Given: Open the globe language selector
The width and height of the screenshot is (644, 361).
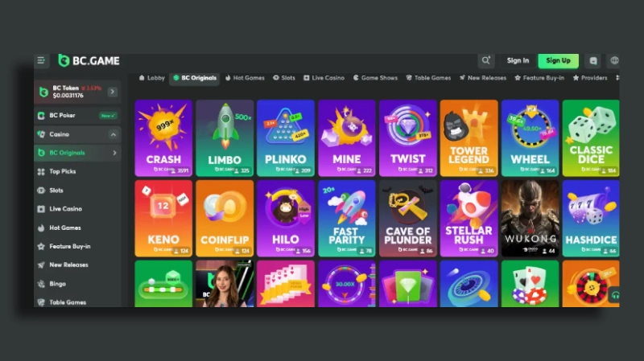Looking at the screenshot, I should pyautogui.click(x=614, y=60).
